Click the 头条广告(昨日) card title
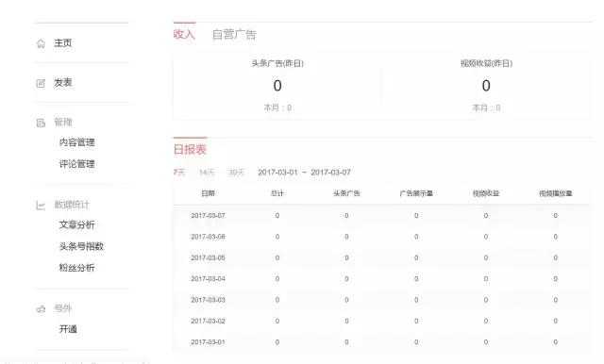The height and width of the screenshot is (364, 604). click(277, 63)
